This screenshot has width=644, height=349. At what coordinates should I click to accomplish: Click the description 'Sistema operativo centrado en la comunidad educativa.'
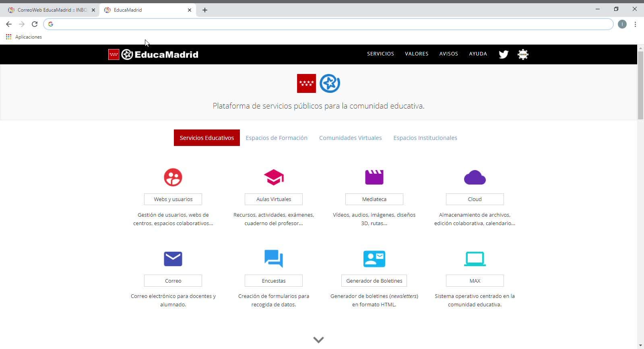475,300
